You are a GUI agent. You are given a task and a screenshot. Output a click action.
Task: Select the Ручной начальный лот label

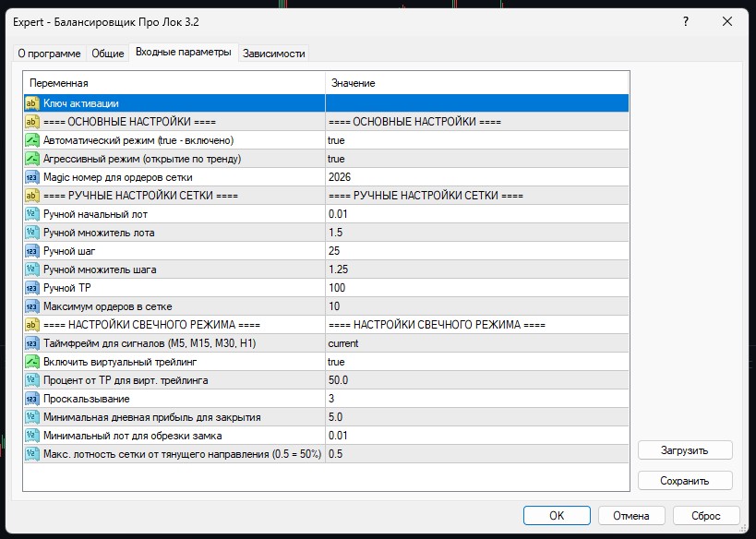95,214
